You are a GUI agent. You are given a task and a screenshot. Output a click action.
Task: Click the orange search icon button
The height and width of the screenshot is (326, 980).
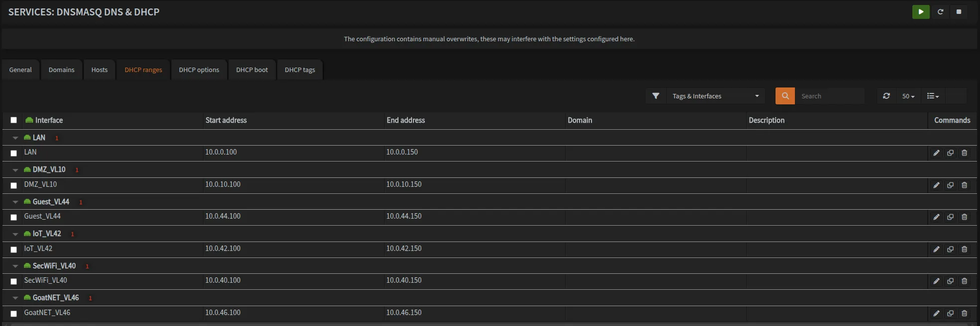tap(785, 96)
